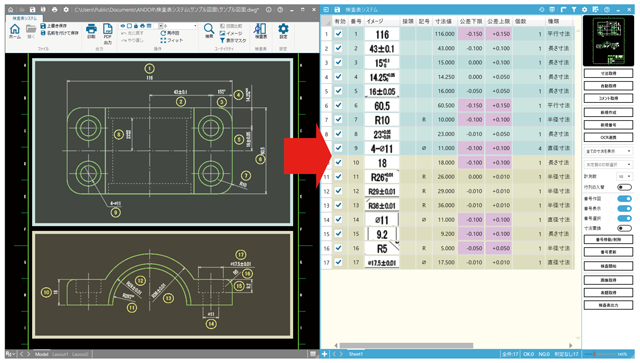Uncheck the 有効 checkbox in row 17
This screenshot has width=640, height=363.
[x=338, y=262]
